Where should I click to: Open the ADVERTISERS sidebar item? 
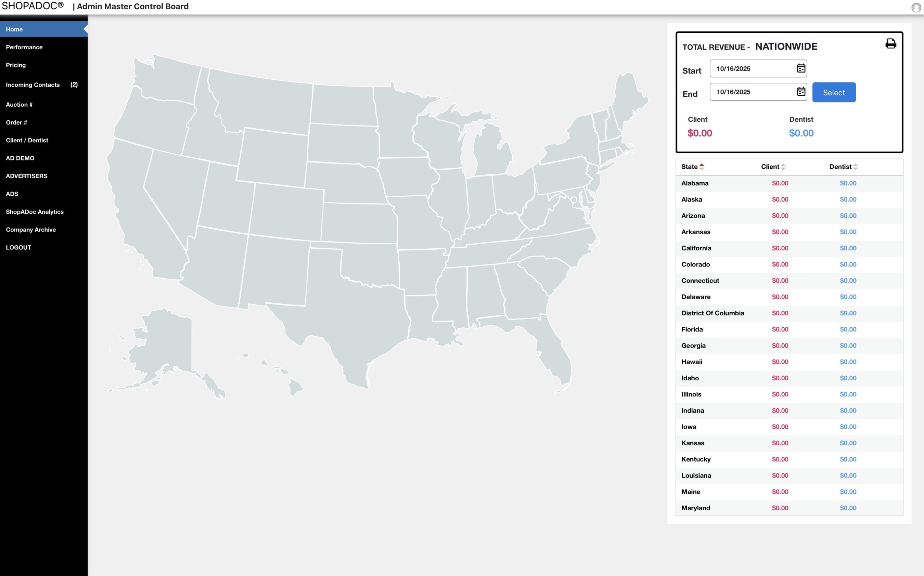pyautogui.click(x=26, y=176)
